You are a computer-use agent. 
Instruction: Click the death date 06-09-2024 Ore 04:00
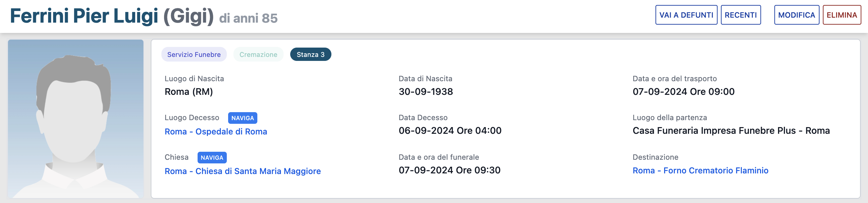tap(450, 130)
